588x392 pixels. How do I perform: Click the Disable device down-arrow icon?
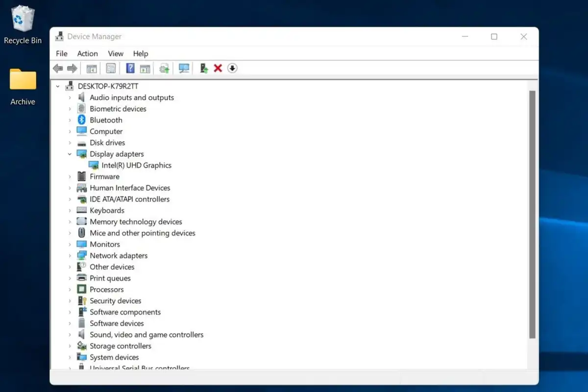coord(232,68)
